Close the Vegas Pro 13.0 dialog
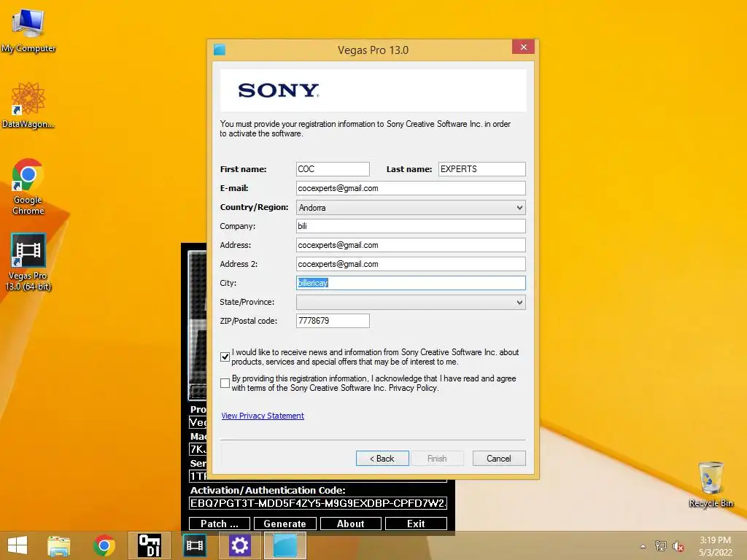This screenshot has width=747, height=560. [523, 47]
